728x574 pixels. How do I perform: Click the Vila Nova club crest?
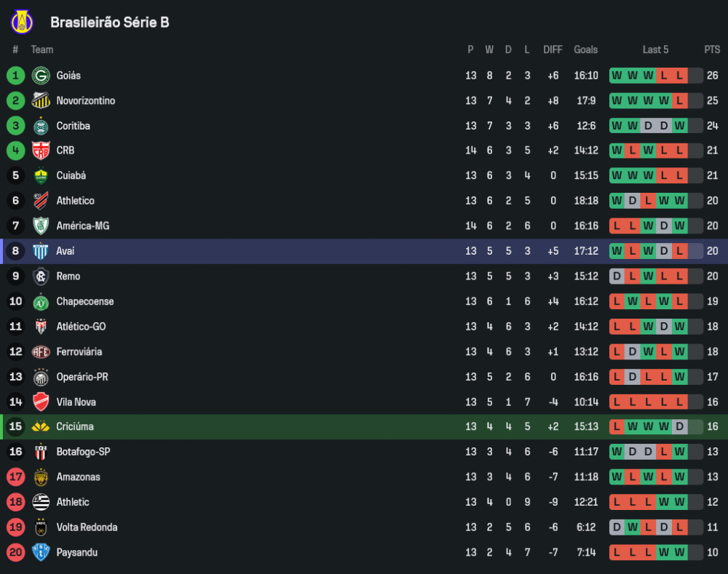click(x=41, y=402)
